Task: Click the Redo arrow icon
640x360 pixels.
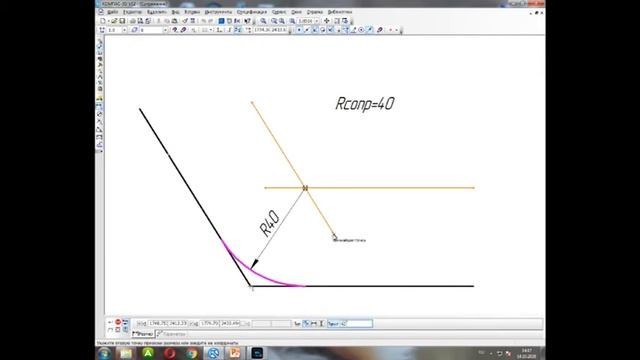Action: [211, 21]
